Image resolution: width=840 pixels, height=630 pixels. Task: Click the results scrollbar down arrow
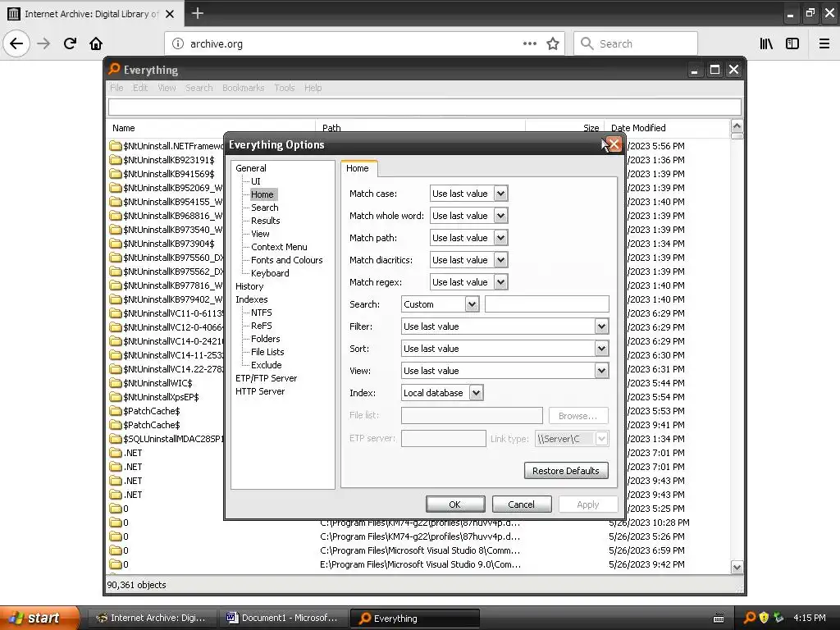click(x=737, y=568)
